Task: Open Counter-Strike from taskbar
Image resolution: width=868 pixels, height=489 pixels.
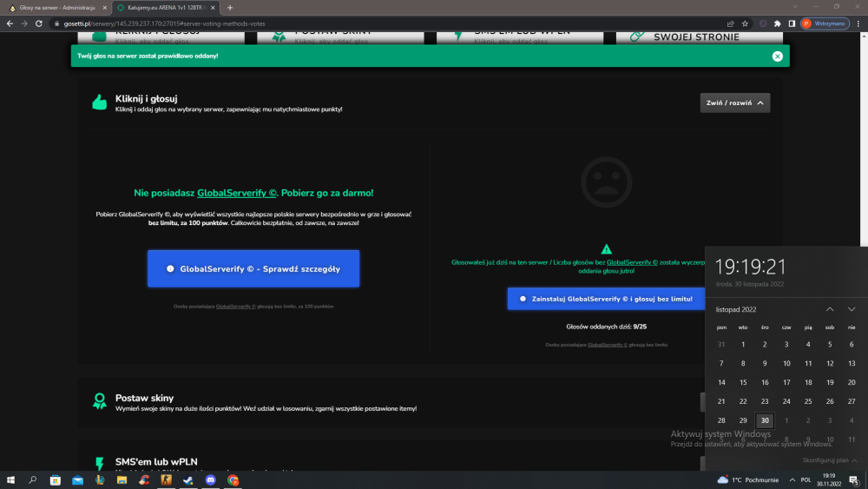Action: [x=166, y=479]
